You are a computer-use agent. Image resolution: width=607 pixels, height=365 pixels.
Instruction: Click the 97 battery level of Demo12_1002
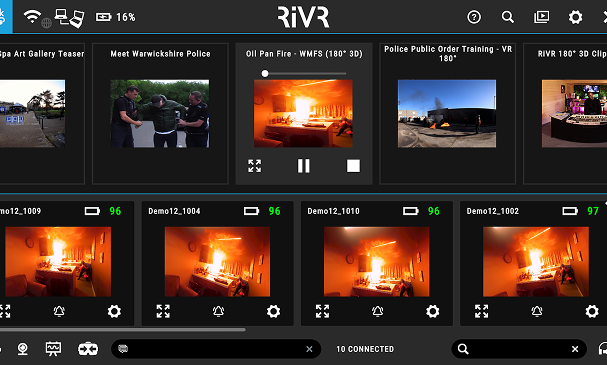[x=593, y=211]
